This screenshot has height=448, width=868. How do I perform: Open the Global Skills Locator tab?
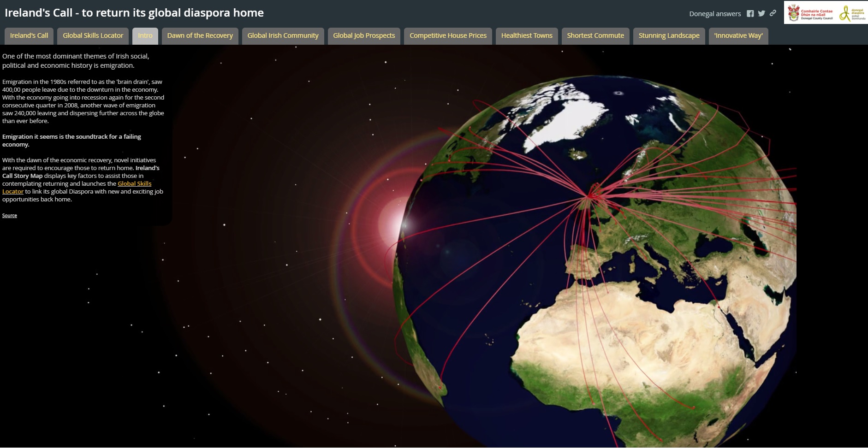93,36
